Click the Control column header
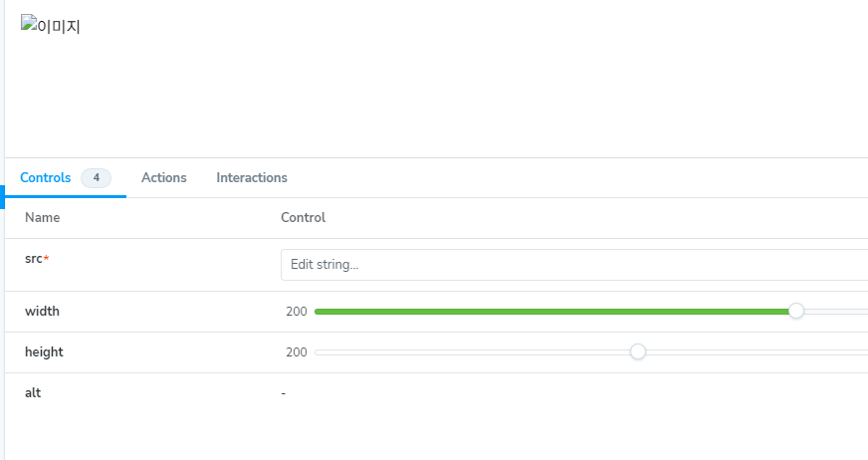This screenshot has width=868, height=460. 303,217
